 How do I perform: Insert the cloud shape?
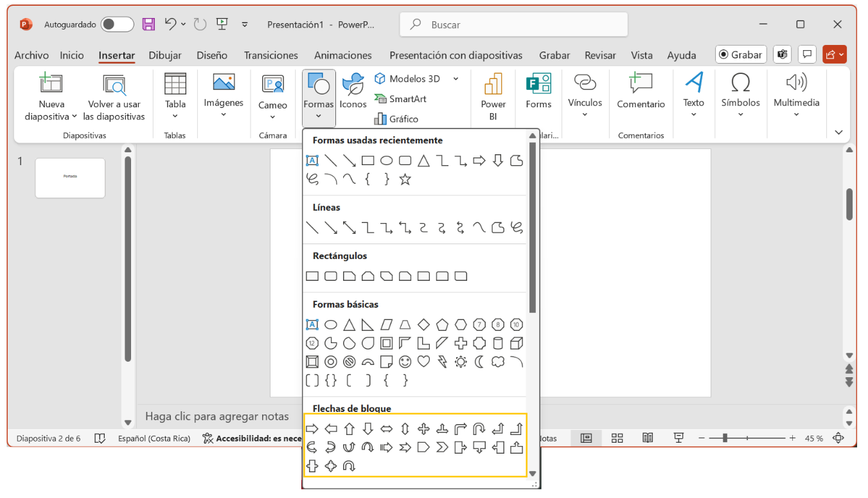(x=498, y=362)
